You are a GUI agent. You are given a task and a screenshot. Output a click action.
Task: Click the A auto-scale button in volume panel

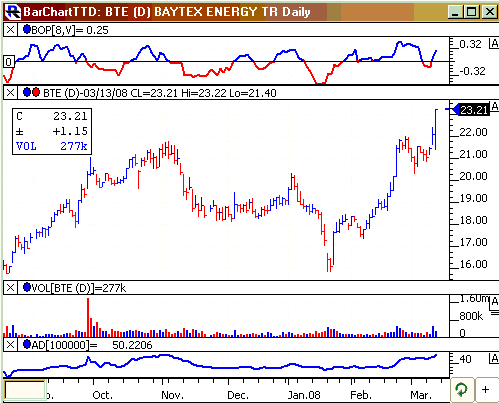494,301
